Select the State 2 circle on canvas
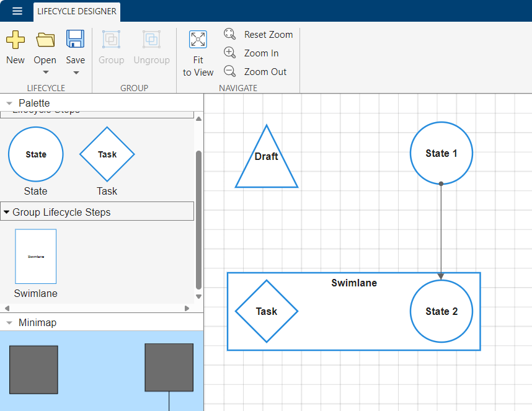The height and width of the screenshot is (411, 532). pyautogui.click(x=441, y=311)
